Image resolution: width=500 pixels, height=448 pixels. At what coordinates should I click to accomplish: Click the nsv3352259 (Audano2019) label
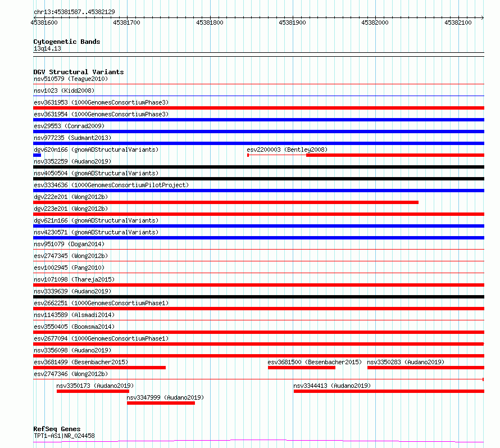pos(72,161)
